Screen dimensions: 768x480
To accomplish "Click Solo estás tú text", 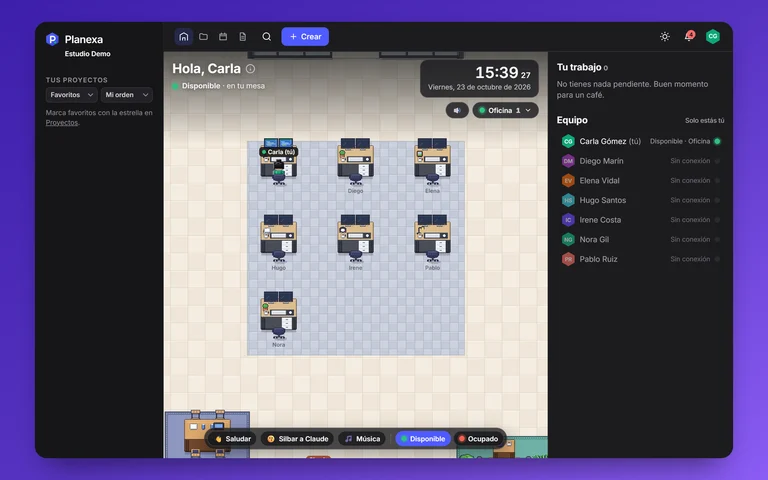I will (704, 120).
